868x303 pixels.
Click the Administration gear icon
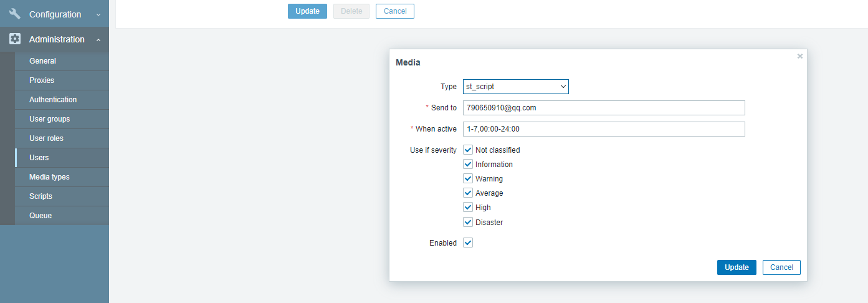15,39
